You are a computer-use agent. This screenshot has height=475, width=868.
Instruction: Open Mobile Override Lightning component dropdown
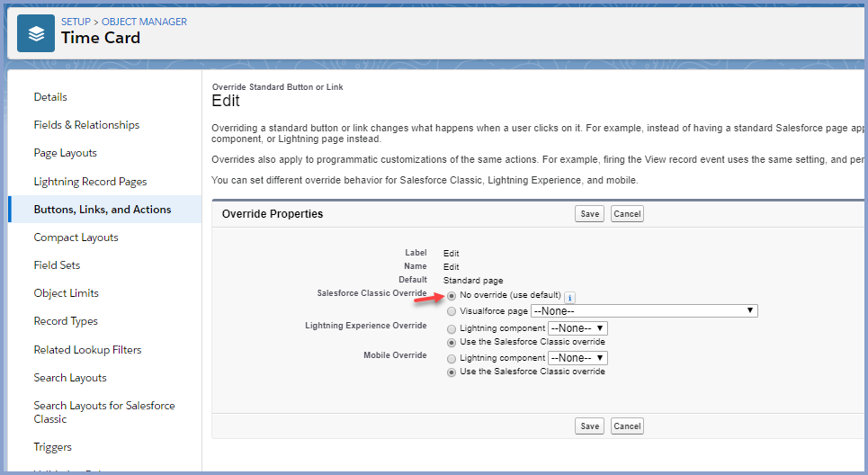point(578,358)
